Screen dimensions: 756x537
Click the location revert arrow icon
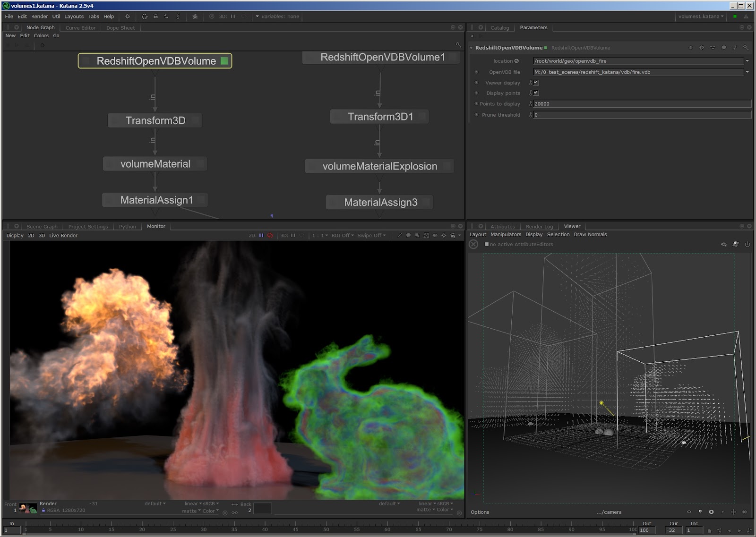point(516,61)
